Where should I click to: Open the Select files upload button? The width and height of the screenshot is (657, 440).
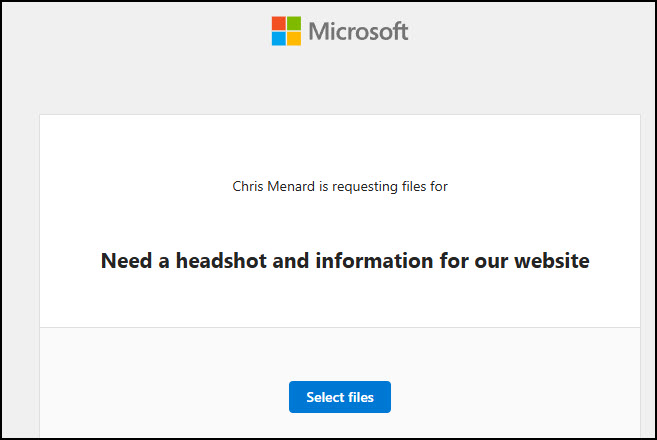[x=340, y=397]
